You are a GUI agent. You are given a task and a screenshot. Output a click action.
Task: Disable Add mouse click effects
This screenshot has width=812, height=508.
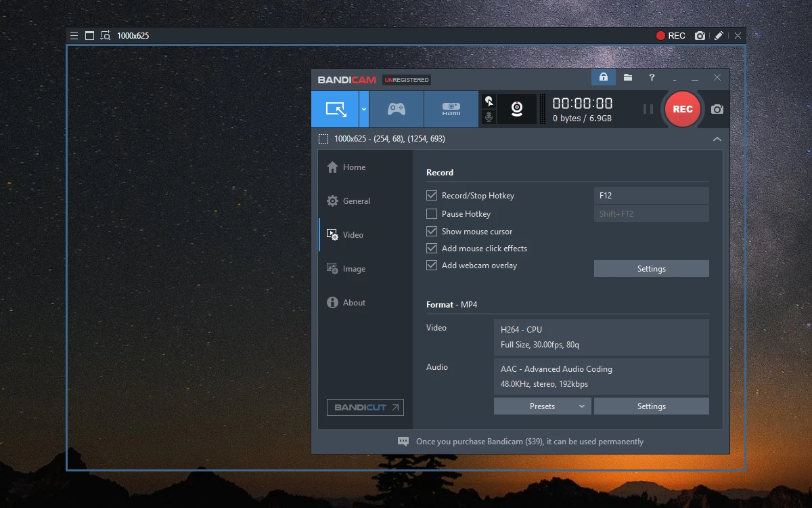(x=432, y=248)
